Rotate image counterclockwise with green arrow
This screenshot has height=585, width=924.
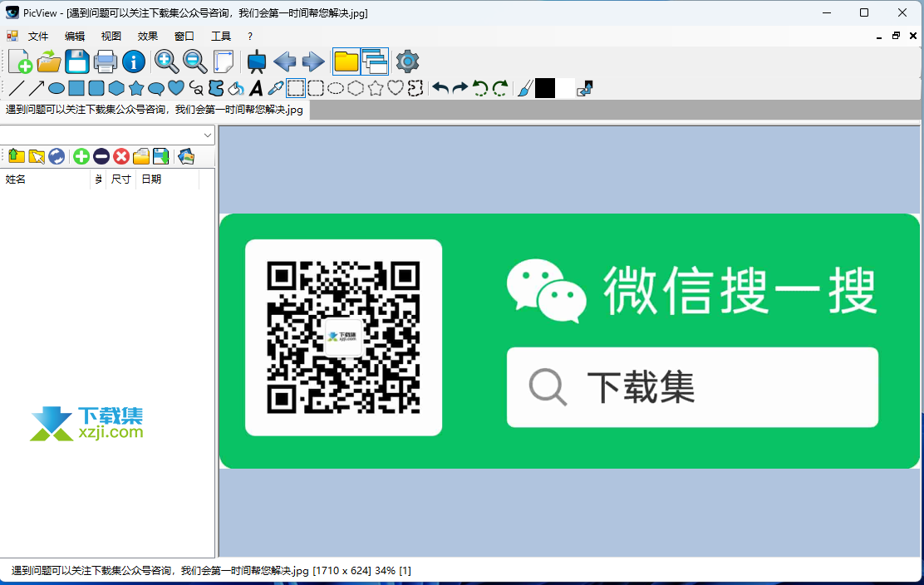[480, 88]
